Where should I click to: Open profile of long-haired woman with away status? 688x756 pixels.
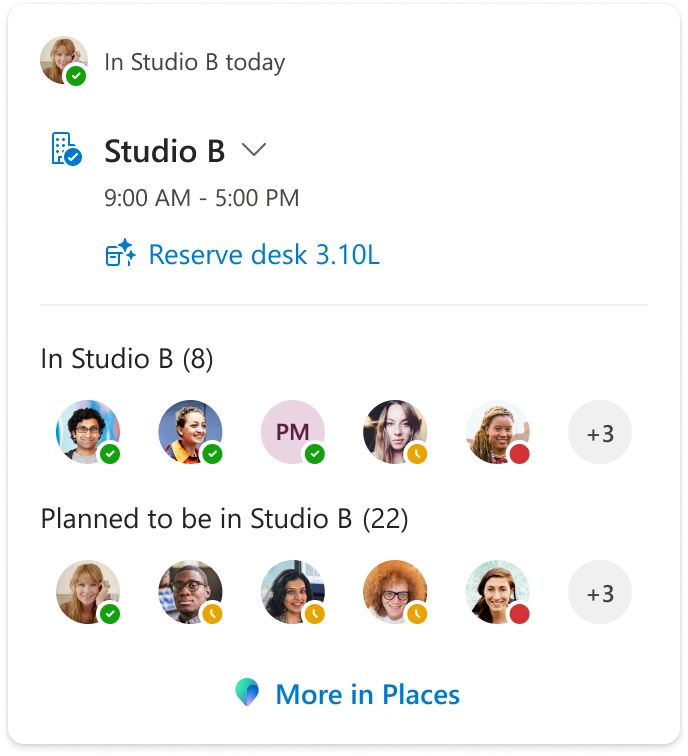395,432
